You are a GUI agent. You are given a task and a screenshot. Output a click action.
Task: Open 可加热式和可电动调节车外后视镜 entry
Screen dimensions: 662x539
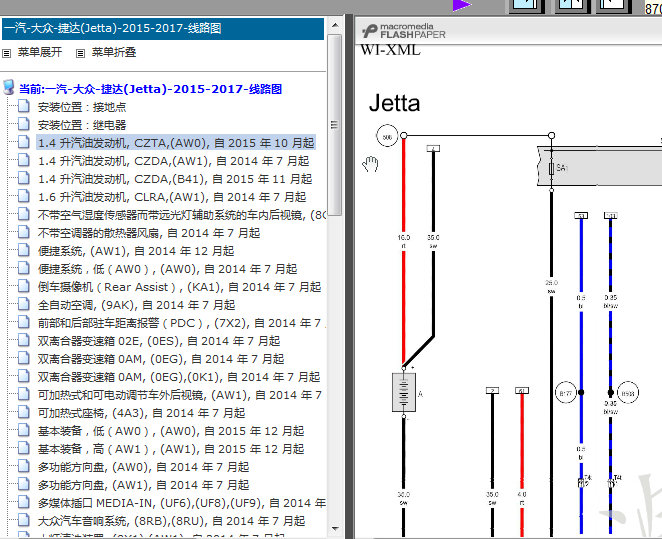click(x=180, y=395)
